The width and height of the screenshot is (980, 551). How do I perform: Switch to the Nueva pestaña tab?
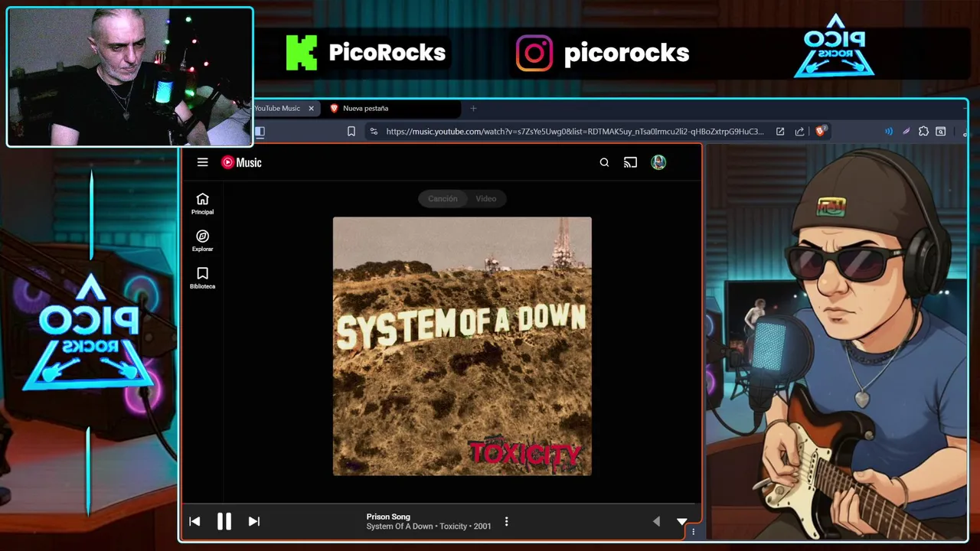391,109
